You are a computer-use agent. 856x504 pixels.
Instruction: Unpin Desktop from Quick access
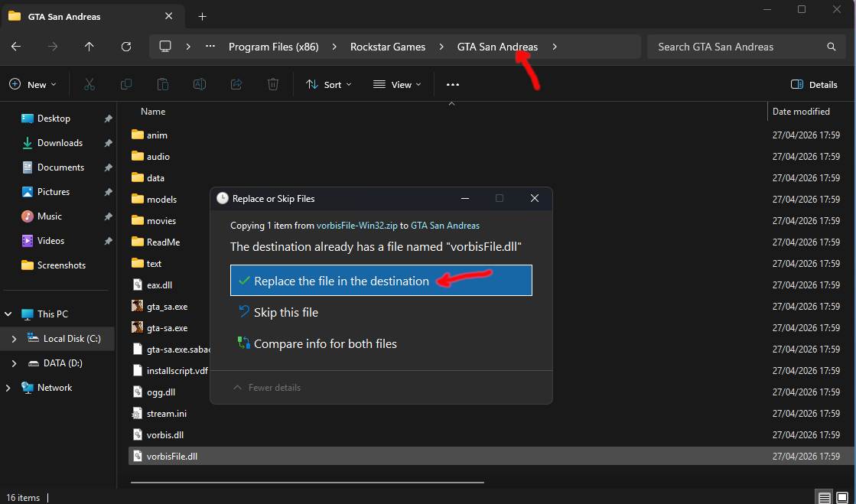click(108, 119)
